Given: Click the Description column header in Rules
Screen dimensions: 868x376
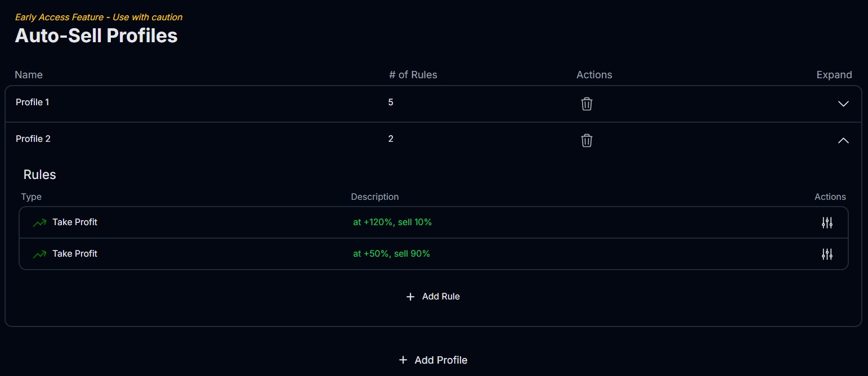Looking at the screenshot, I should tap(374, 197).
